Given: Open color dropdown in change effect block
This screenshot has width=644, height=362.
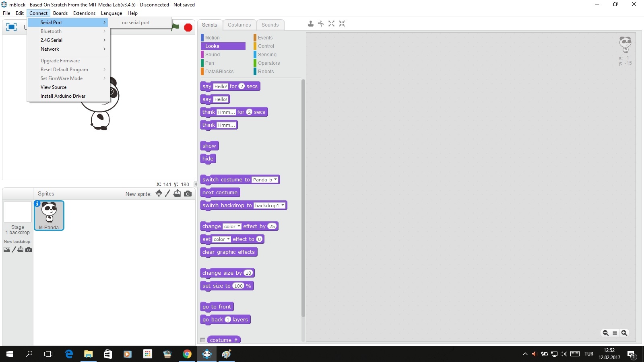Looking at the screenshot, I should (232, 226).
